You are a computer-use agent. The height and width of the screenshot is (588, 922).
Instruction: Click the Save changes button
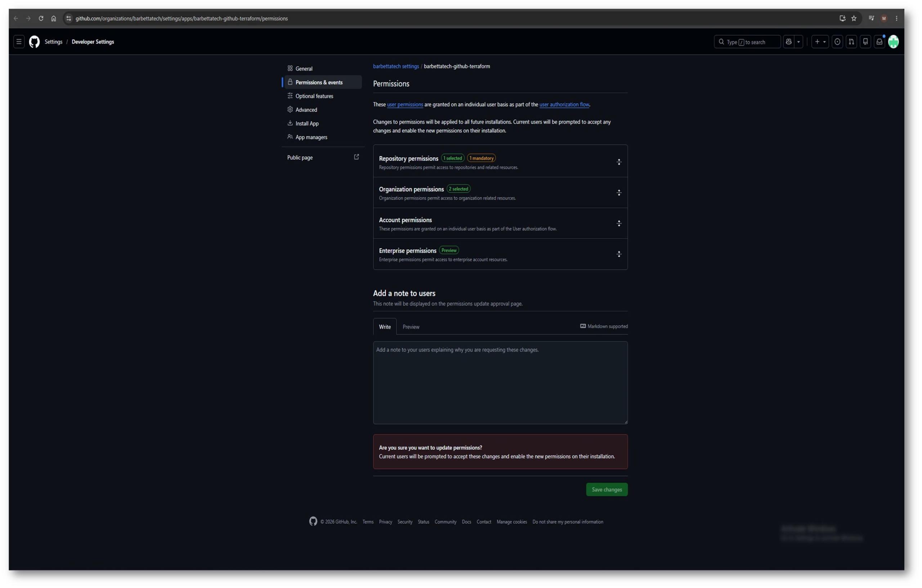tap(607, 490)
